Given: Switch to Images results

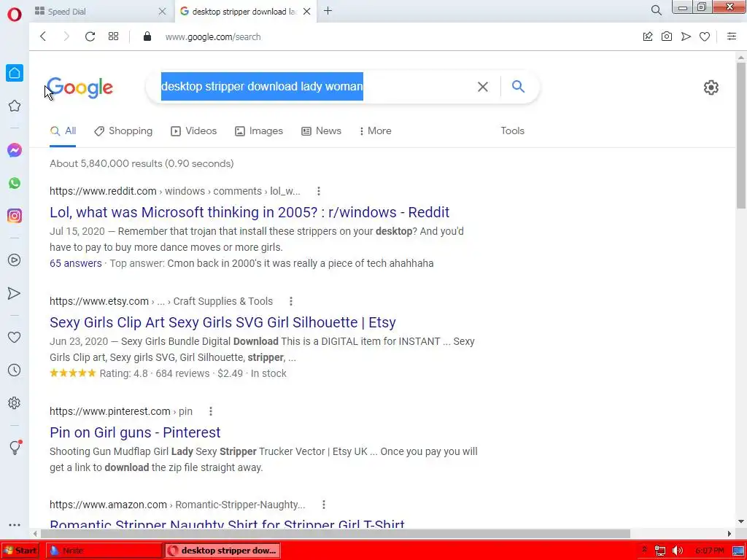Looking at the screenshot, I should point(259,131).
